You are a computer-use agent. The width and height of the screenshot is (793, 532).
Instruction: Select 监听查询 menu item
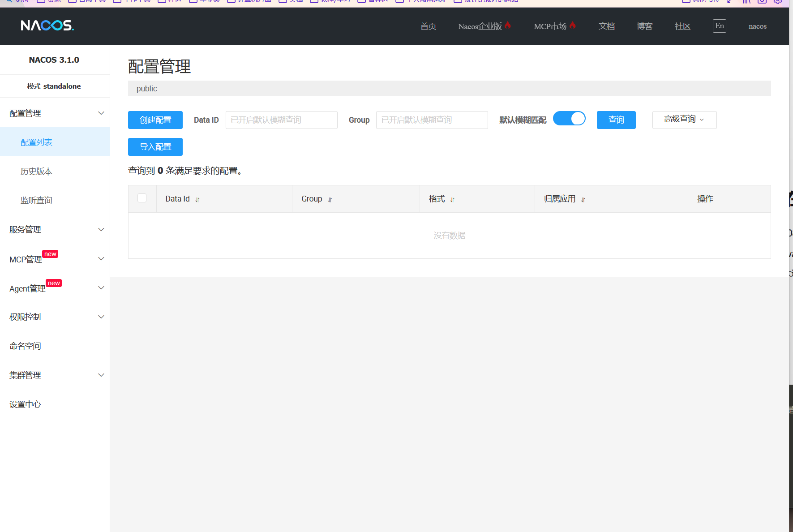point(36,201)
